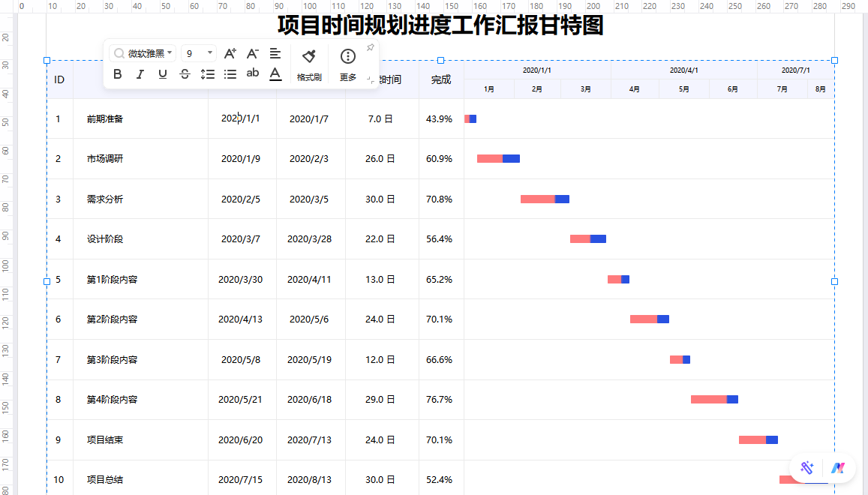Click the start date 2020/1/1 cell
The image size is (868, 495).
click(240, 118)
